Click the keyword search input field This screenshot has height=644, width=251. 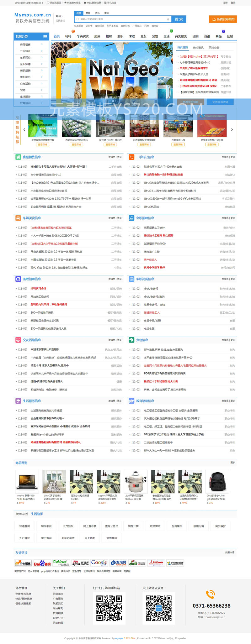(122, 19)
